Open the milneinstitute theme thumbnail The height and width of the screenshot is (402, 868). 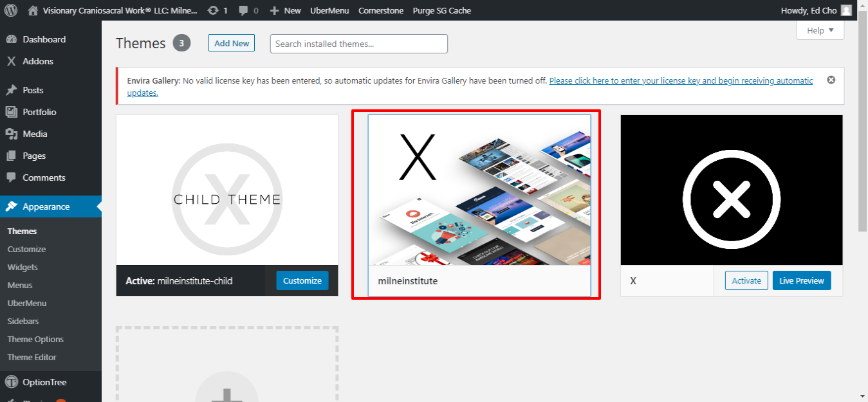click(479, 190)
